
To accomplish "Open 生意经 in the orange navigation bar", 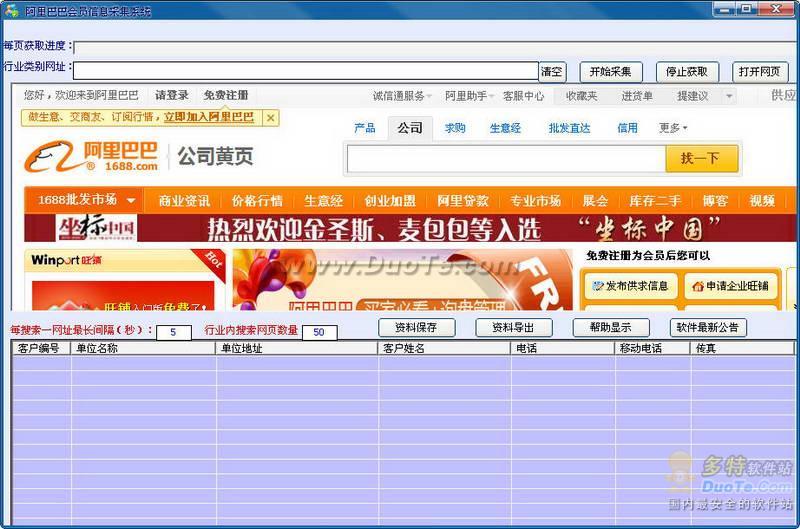I will pyautogui.click(x=323, y=200).
